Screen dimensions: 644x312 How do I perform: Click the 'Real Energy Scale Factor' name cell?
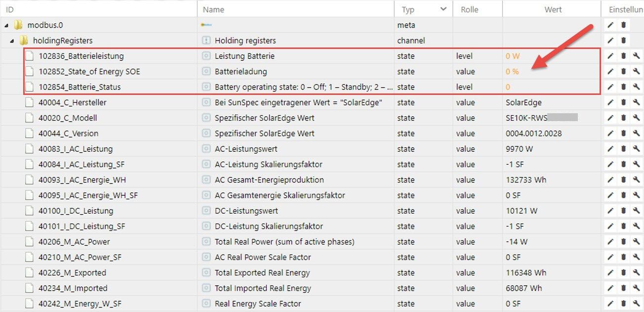click(x=258, y=304)
